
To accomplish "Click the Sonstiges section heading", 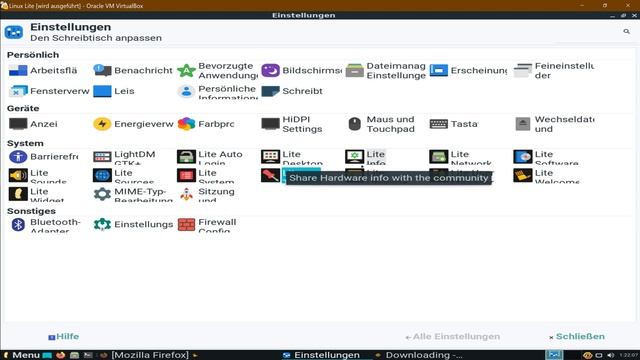I will (31, 211).
